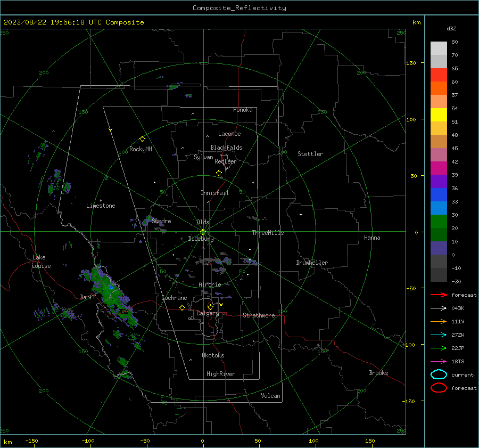Click the red forecast arrow in legend
The image size is (479, 448).
pyautogui.click(x=439, y=295)
